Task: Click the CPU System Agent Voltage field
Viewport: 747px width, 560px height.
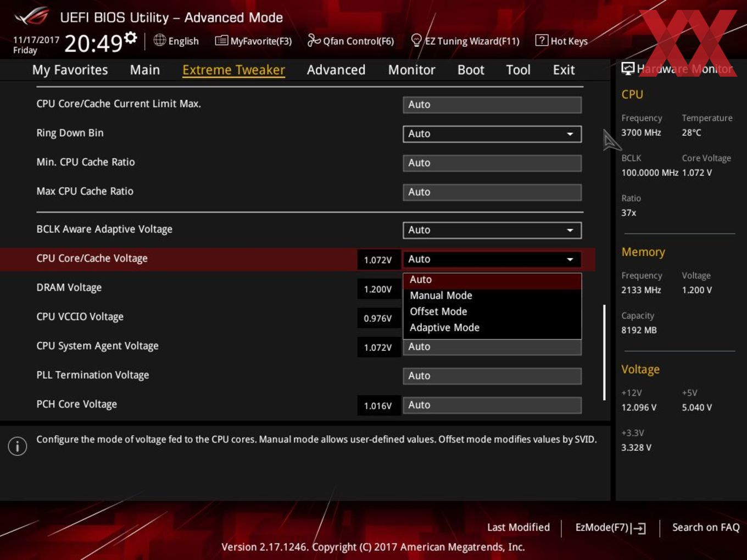Action: pos(492,347)
